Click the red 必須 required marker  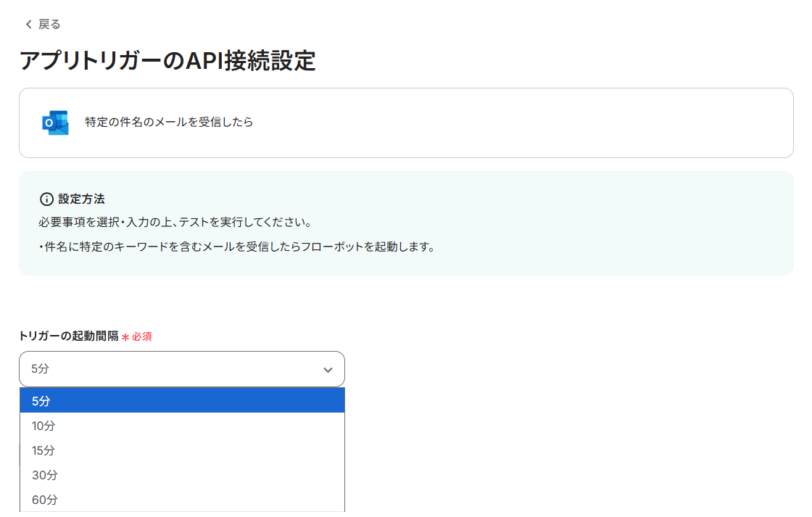(141, 336)
